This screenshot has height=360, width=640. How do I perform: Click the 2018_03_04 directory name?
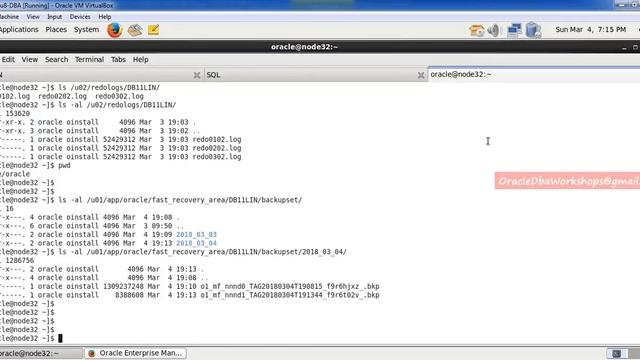click(196, 243)
